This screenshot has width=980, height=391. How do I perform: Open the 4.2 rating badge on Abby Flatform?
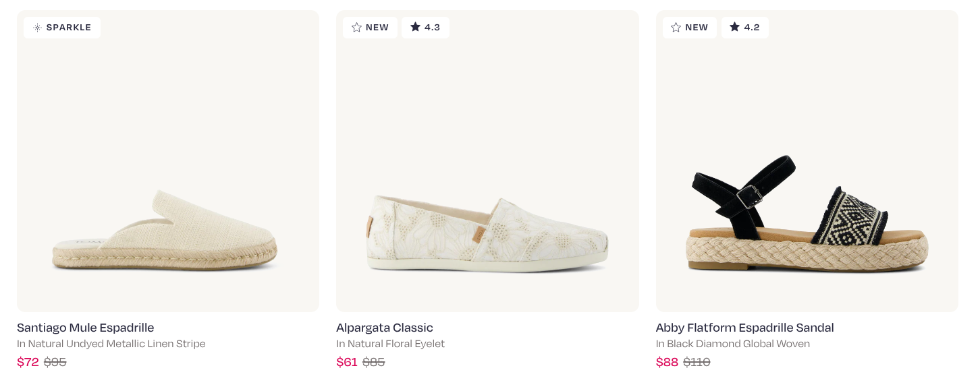pos(745,27)
